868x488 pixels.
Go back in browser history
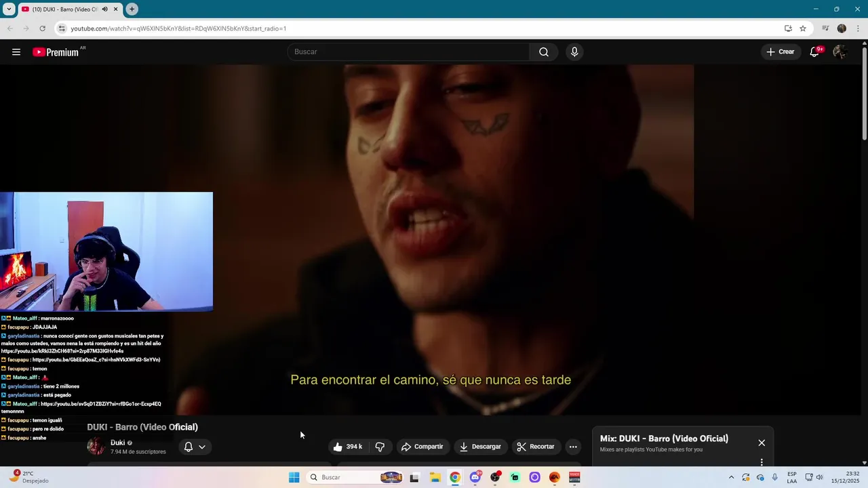point(10,28)
